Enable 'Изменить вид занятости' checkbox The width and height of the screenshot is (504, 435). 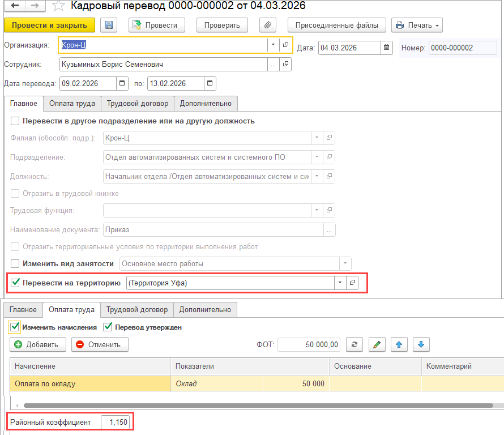(15, 263)
